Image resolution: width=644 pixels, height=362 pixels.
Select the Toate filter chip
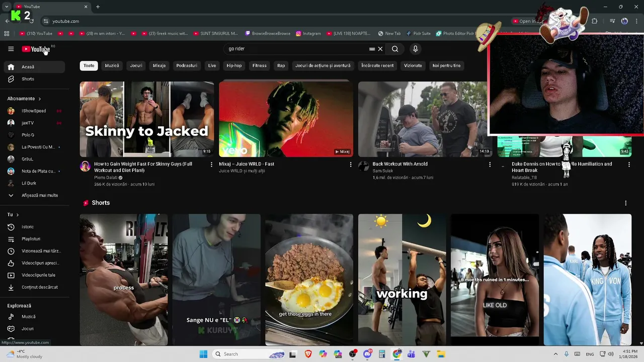click(89, 65)
